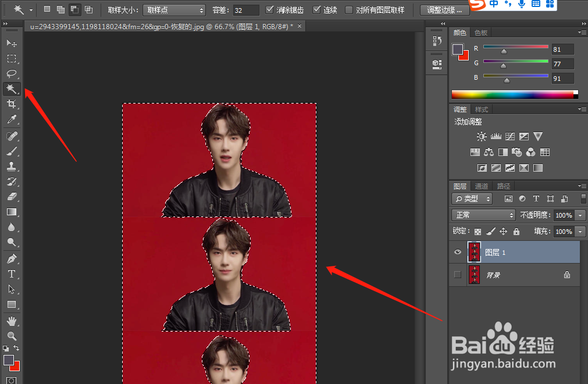Screen dimensions: 588x384
Task: Toggle lock image pixels
Action: pos(491,232)
